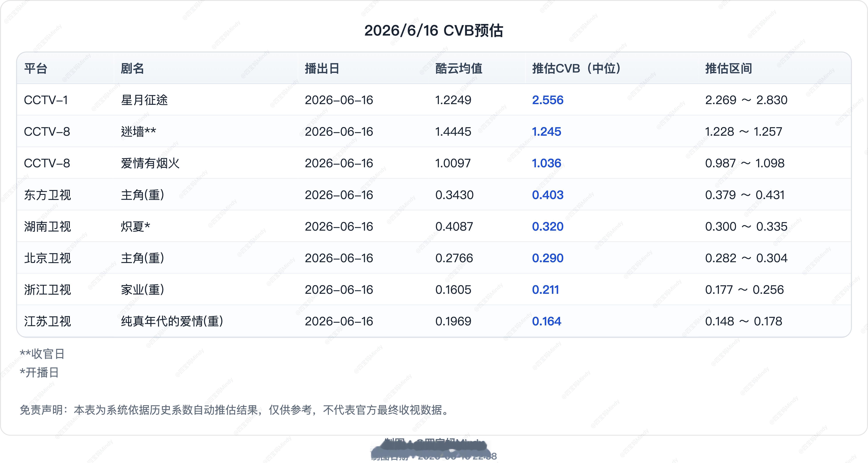The width and height of the screenshot is (868, 463).
Task: Click the range 1.228 ～ 1.257
Action: pos(744,132)
